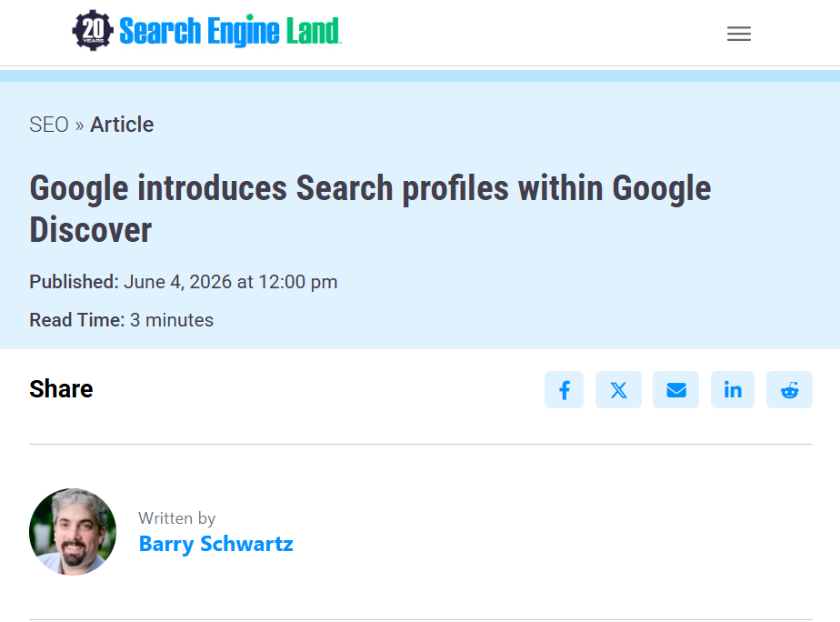Click the June 4, 2026 publish date
Image resolution: width=840 pixels, height=622 pixels.
pos(231,282)
